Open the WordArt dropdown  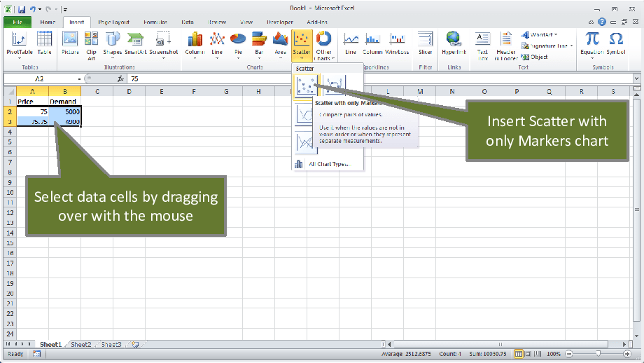pos(539,34)
